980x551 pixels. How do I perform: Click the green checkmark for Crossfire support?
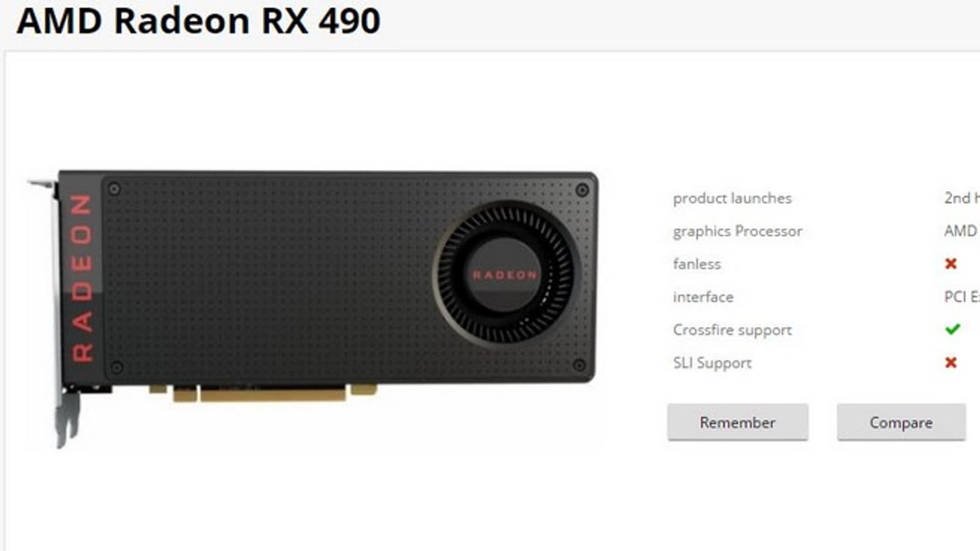pos(952,329)
